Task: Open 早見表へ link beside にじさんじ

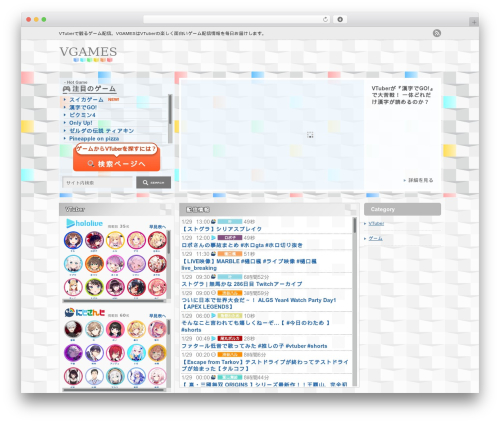Action: point(157,316)
